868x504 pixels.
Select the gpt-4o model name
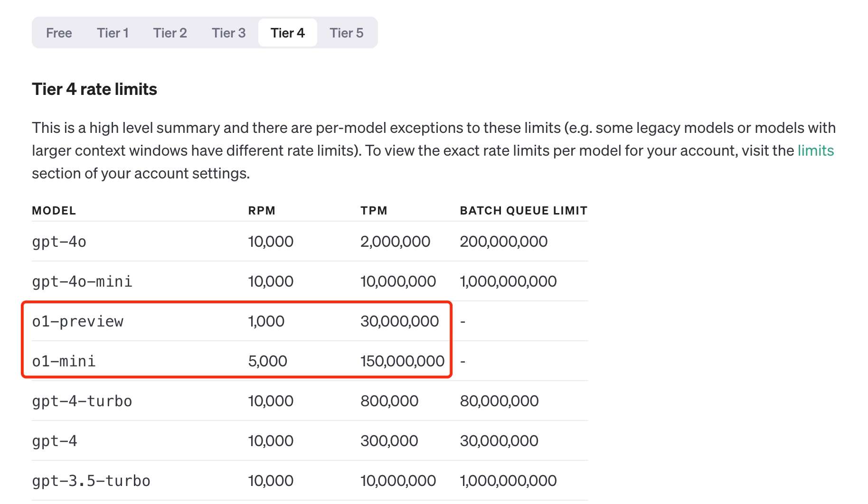[59, 242]
